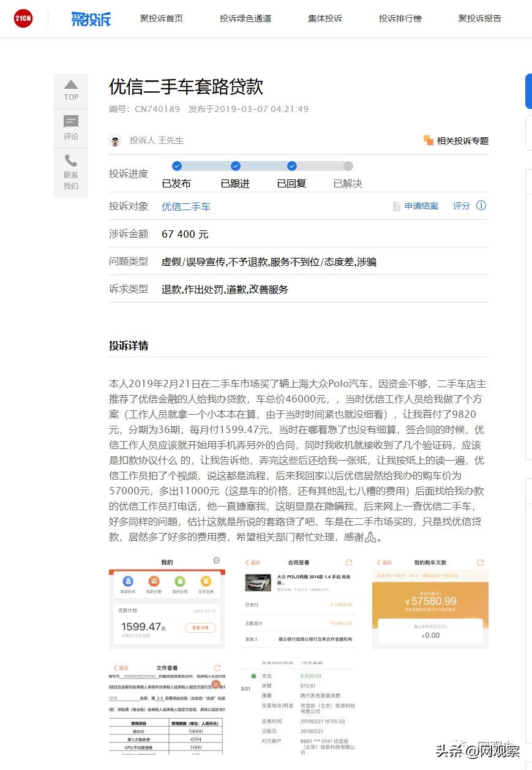The image size is (532, 770).
Task: Click the circled-i info icon next to 评分
Action: (482, 206)
